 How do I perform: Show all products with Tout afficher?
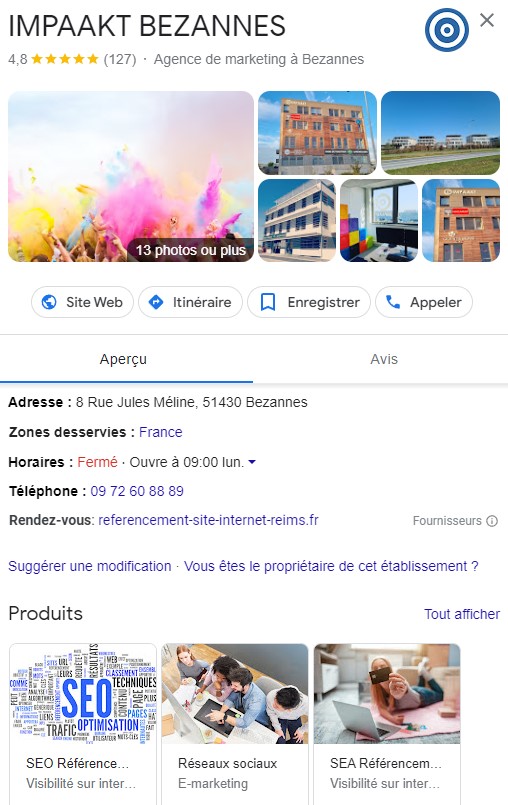tap(462, 614)
